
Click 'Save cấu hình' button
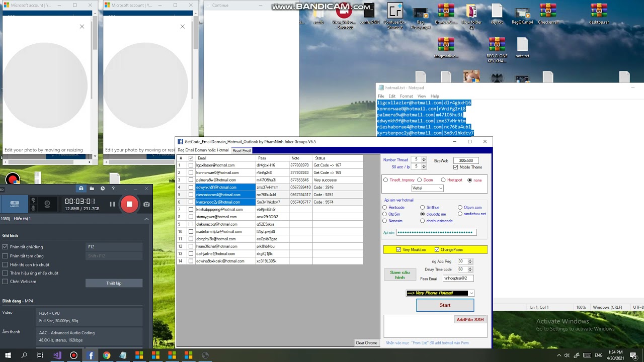tap(399, 275)
